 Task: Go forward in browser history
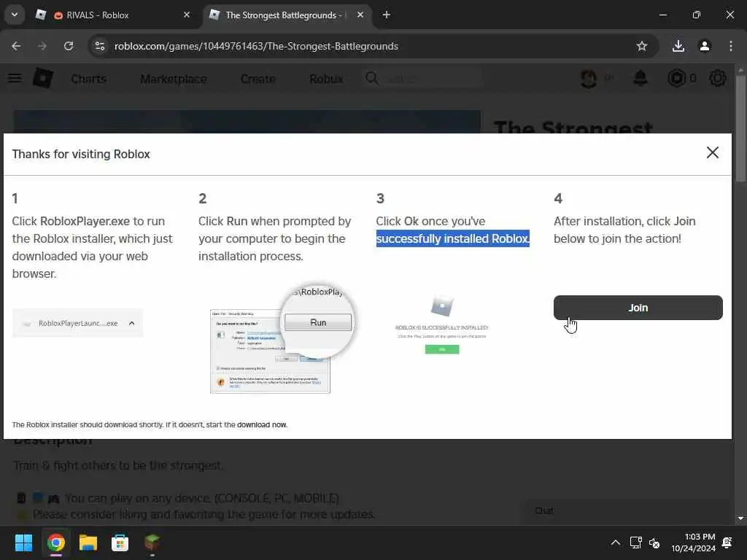(x=42, y=46)
